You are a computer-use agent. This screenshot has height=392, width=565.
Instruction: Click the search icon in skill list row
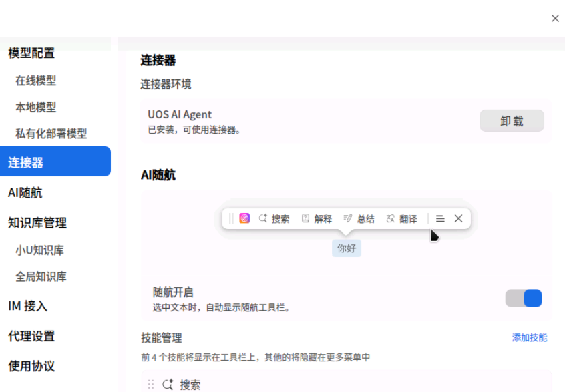168,385
